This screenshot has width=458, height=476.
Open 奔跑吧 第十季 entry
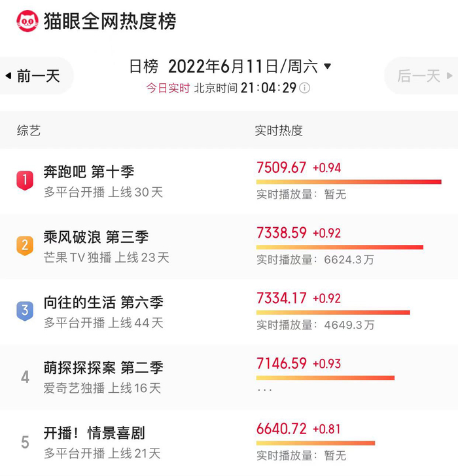tap(89, 172)
